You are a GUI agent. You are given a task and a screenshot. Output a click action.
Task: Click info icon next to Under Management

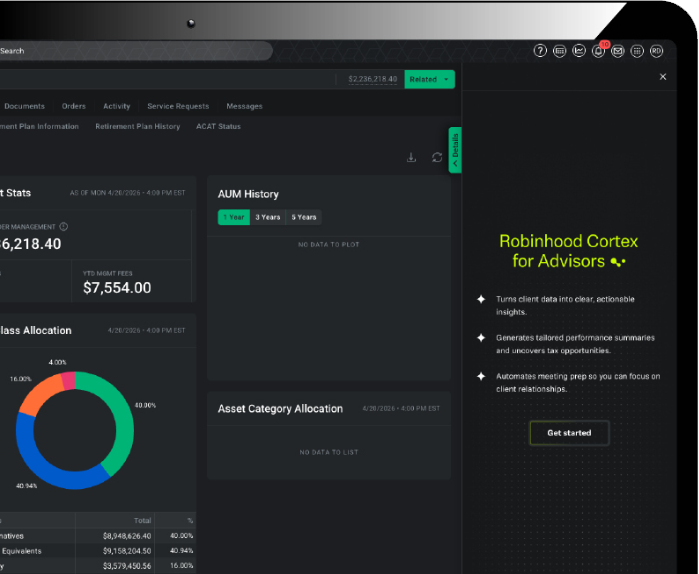64,226
